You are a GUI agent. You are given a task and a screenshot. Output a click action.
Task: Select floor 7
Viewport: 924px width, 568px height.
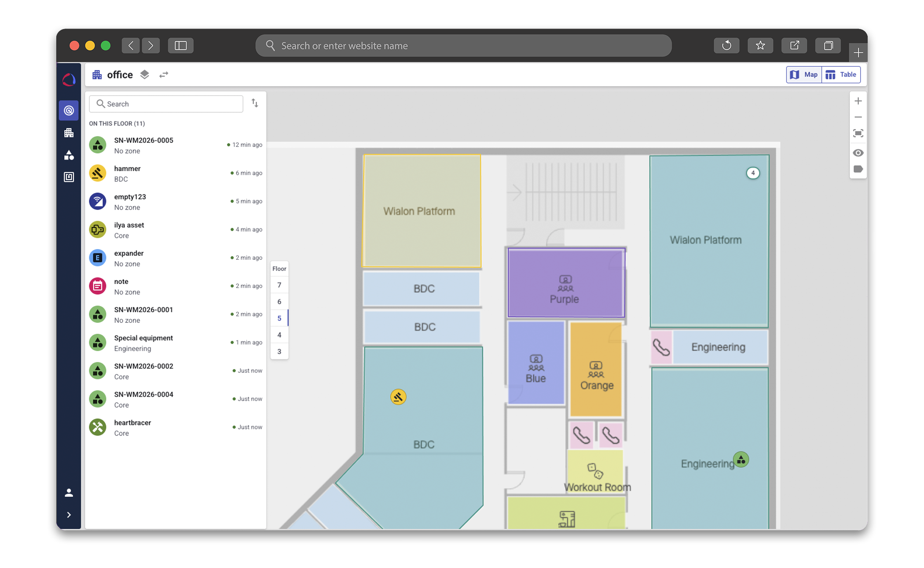[x=279, y=285]
